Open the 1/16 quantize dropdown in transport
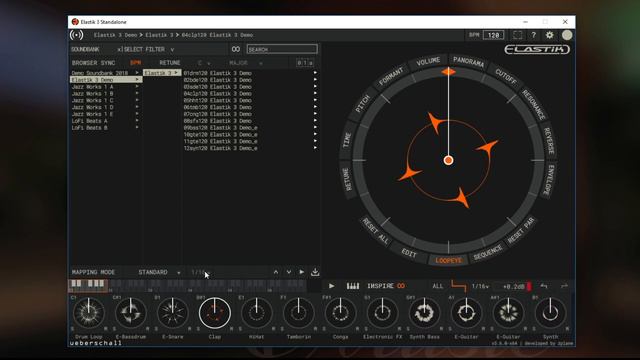Image resolution: width=640 pixels, height=360 pixels. pos(480,286)
